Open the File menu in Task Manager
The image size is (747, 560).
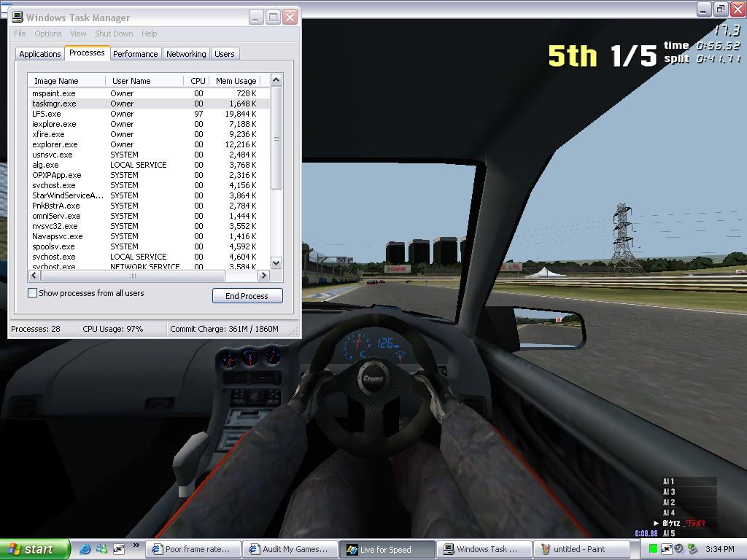click(x=20, y=34)
